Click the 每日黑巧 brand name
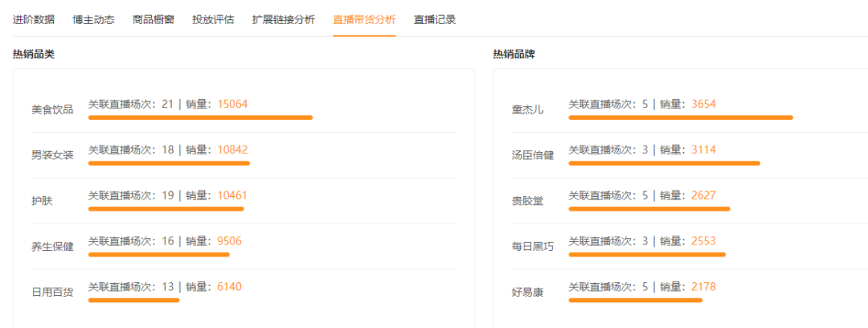The width and height of the screenshot is (868, 328). pos(533,247)
